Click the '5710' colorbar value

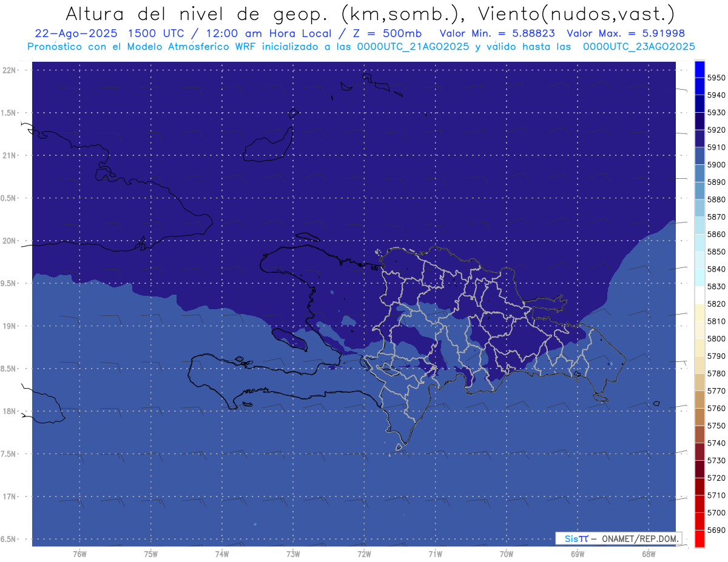coord(716,495)
